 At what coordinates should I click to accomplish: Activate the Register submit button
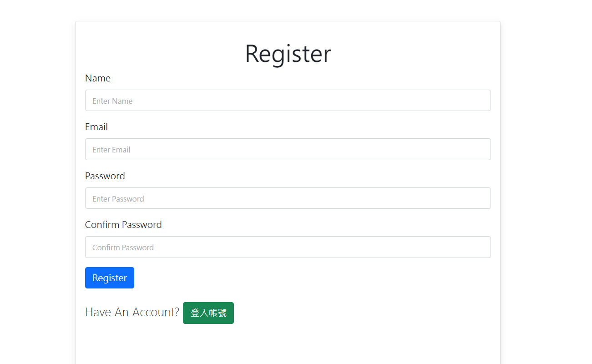[109, 278]
